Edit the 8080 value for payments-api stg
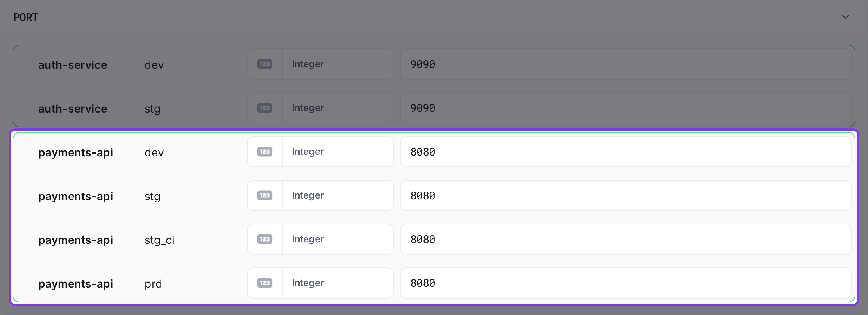This screenshot has width=868, height=315. click(625, 195)
